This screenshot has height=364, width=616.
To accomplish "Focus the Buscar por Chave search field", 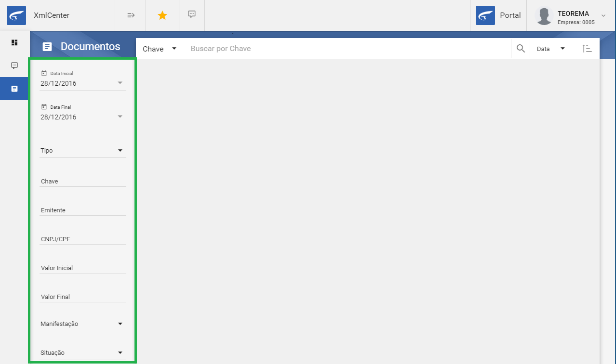I will coord(348,49).
